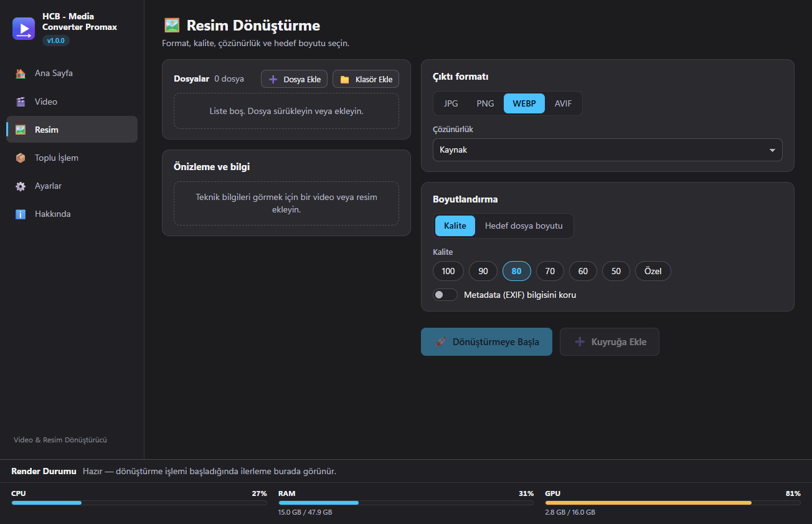Click the box icon beside Toplu İşlem
This screenshot has height=524, width=812.
(x=21, y=158)
